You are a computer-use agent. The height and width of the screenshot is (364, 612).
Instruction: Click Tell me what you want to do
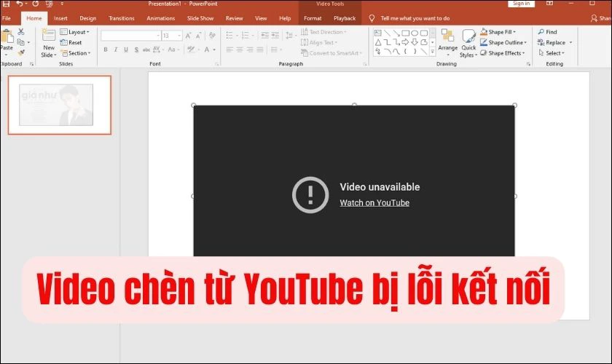pos(415,18)
